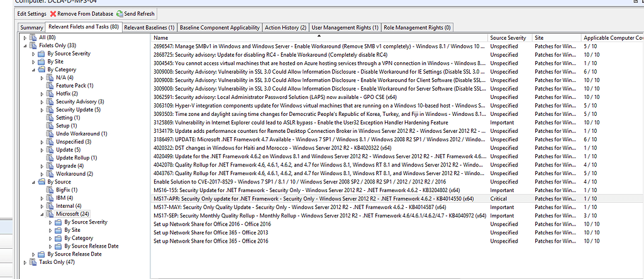Image resolution: width=644 pixels, height=279 pixels.
Task: Select the Internal (4) source icon
Action: 50,206
